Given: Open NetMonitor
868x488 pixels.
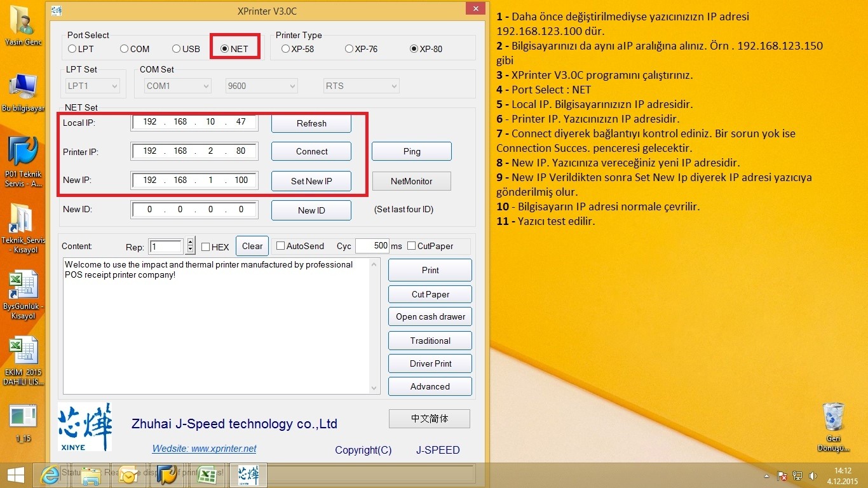Looking at the screenshot, I should point(411,181).
